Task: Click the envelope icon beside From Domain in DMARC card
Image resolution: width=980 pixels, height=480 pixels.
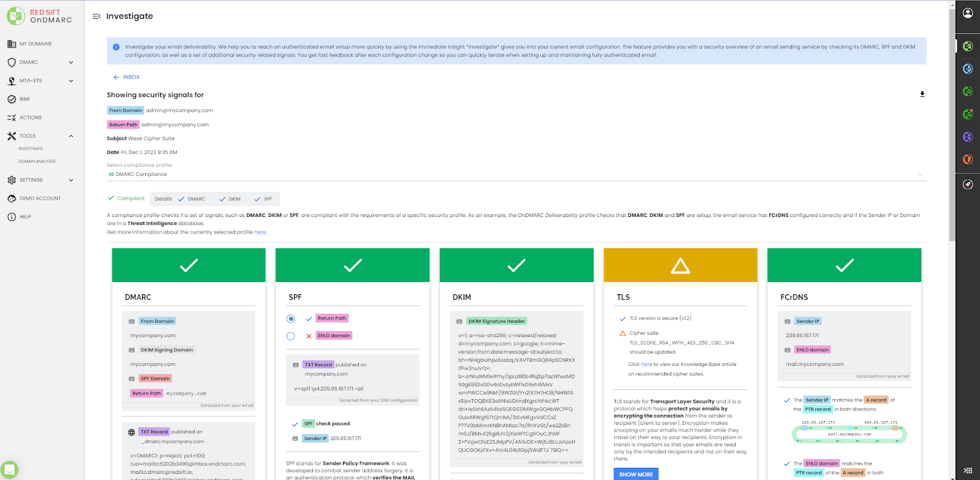Action: click(132, 321)
